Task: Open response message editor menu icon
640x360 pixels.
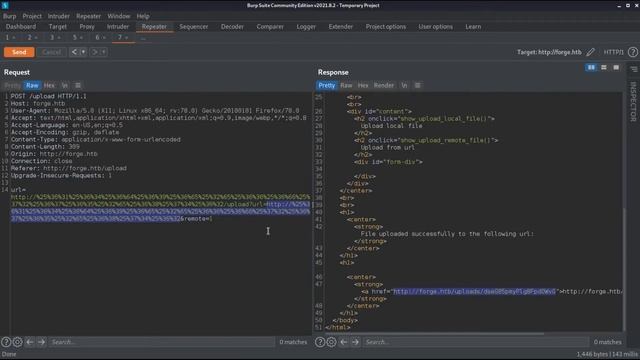Action: (418, 85)
